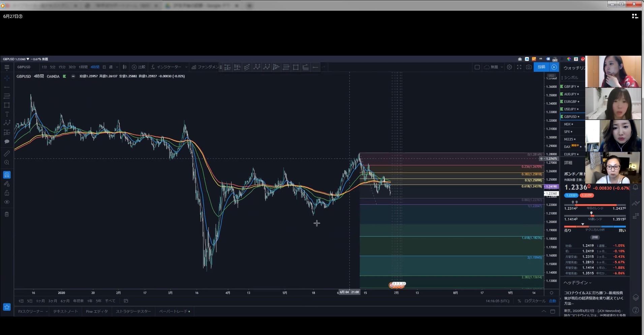The image size is (644, 335).
Task: Click the trash icon to remove drawings
Action: (7, 214)
